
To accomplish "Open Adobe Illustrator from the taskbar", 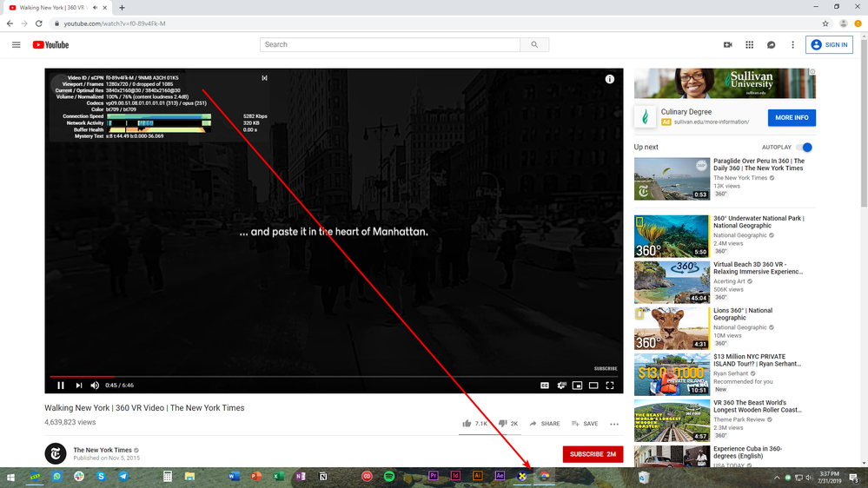I will [x=478, y=477].
